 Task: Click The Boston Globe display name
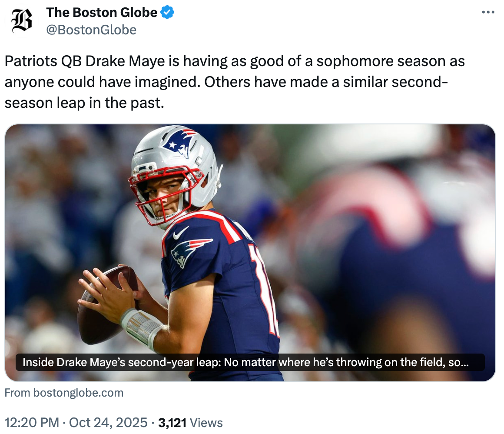(102, 13)
